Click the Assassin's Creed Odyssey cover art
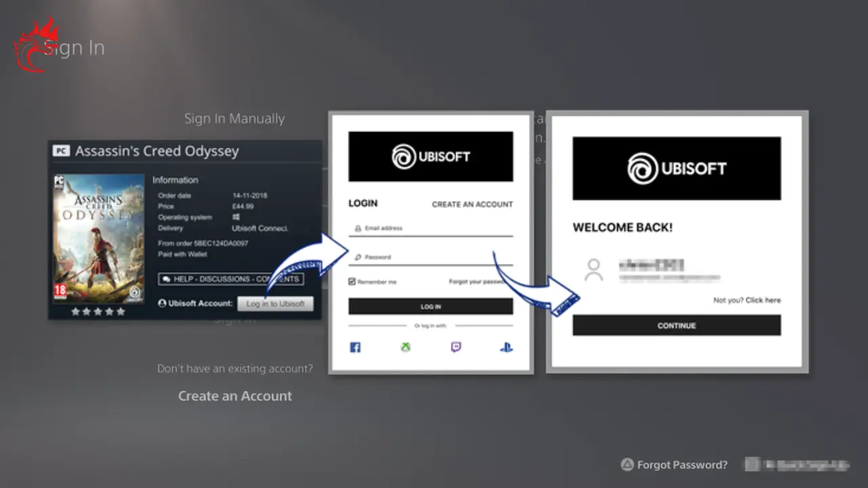This screenshot has width=868, height=488. pos(99,238)
